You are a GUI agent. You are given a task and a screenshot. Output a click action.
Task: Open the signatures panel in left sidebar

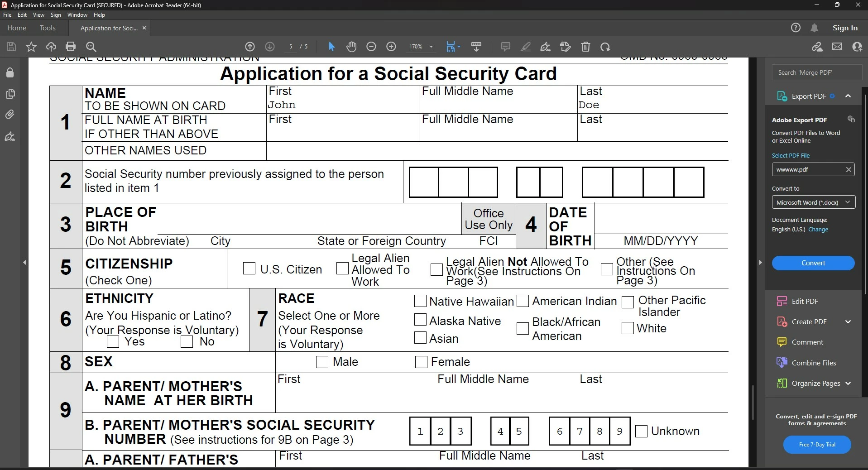coord(10,136)
